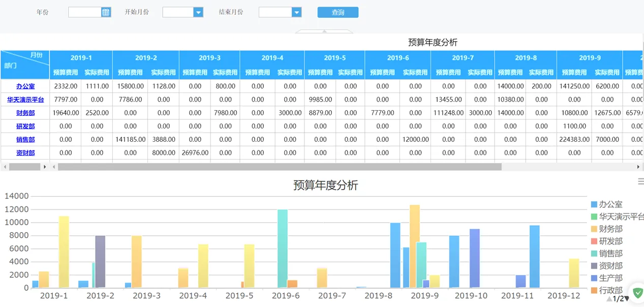Click the 研发部 legend color swatch
The image size is (644, 307).
(x=594, y=241)
